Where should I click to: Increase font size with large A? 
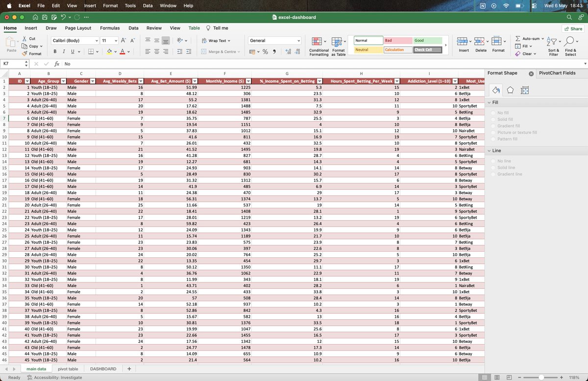[x=123, y=41]
